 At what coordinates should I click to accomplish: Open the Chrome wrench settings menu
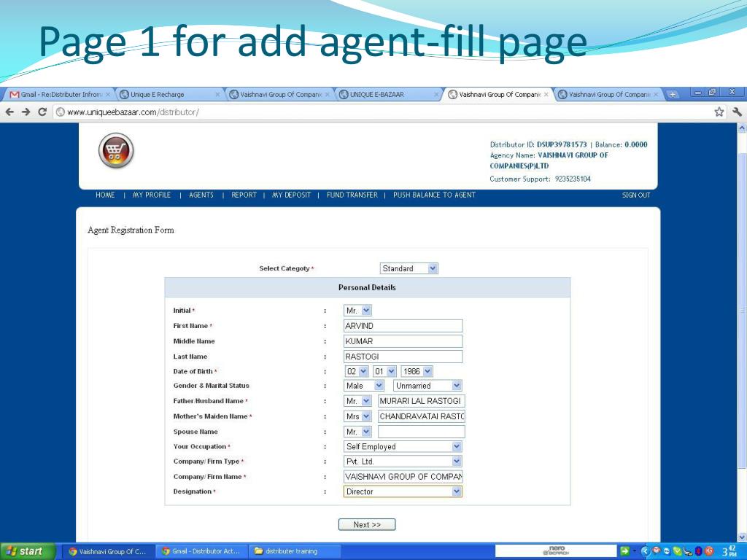(x=737, y=112)
